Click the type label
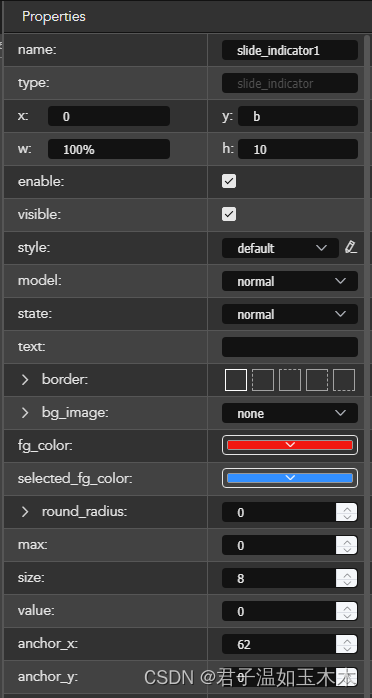 coord(33,83)
